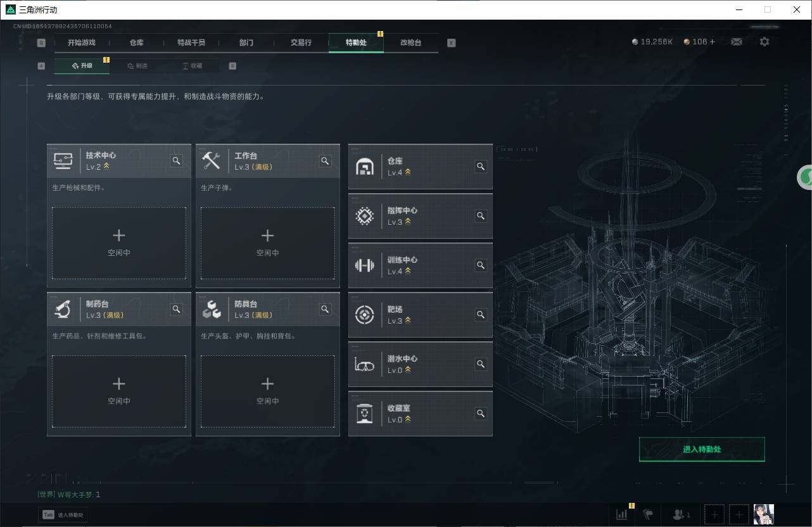Switch to the 部门 tab
The width and height of the screenshot is (812, 527).
tap(246, 42)
